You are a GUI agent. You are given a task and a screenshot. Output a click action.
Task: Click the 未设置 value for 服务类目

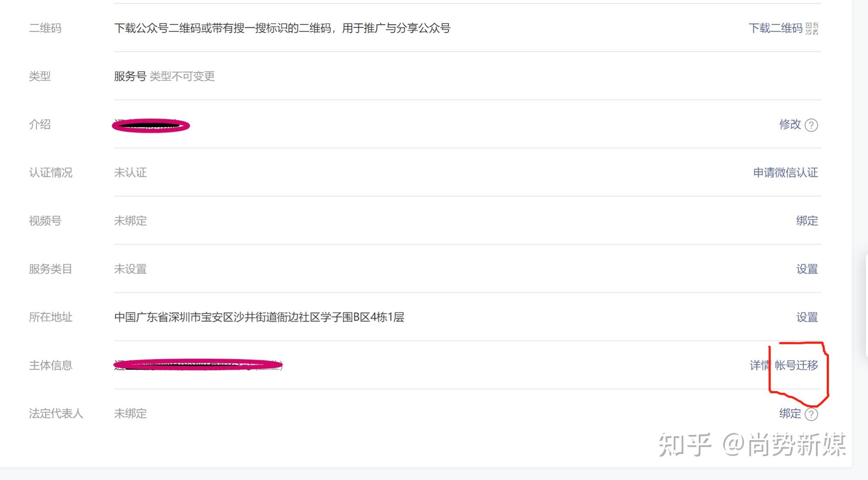tap(130, 269)
